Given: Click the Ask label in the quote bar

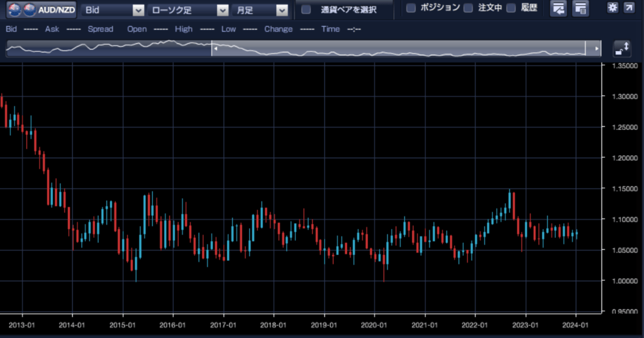Looking at the screenshot, I should (52, 29).
